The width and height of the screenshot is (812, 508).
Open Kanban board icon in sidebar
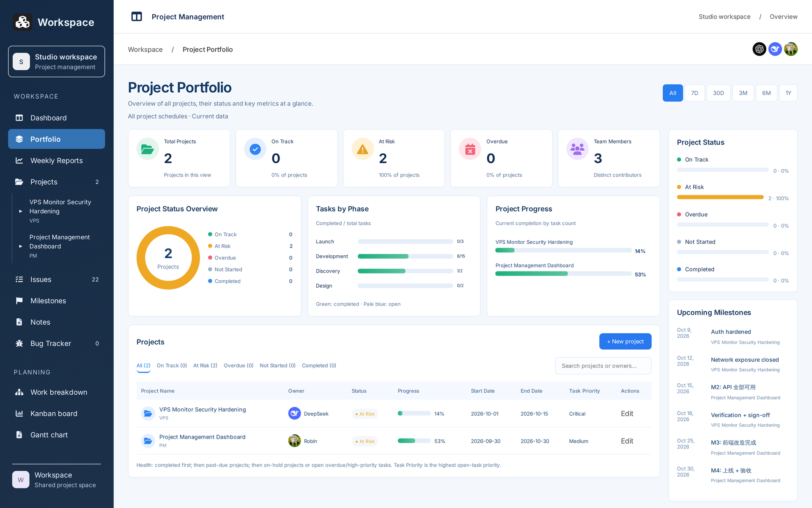point(19,414)
